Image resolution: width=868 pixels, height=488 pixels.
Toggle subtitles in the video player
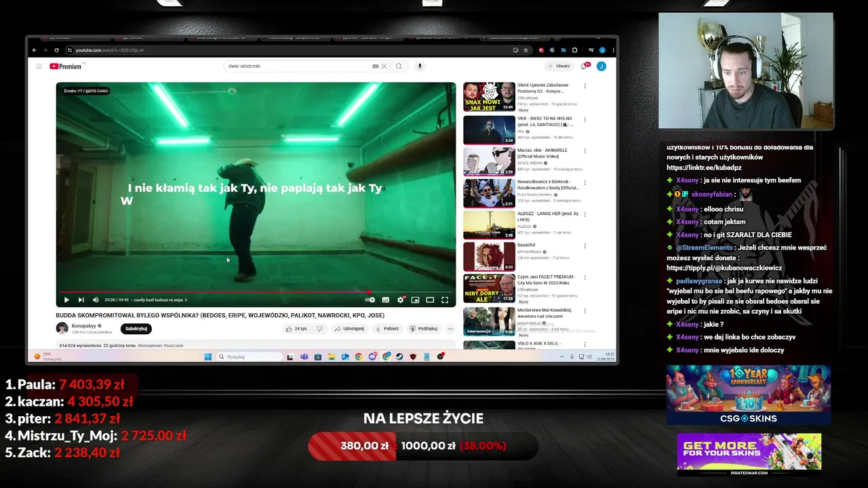385,300
